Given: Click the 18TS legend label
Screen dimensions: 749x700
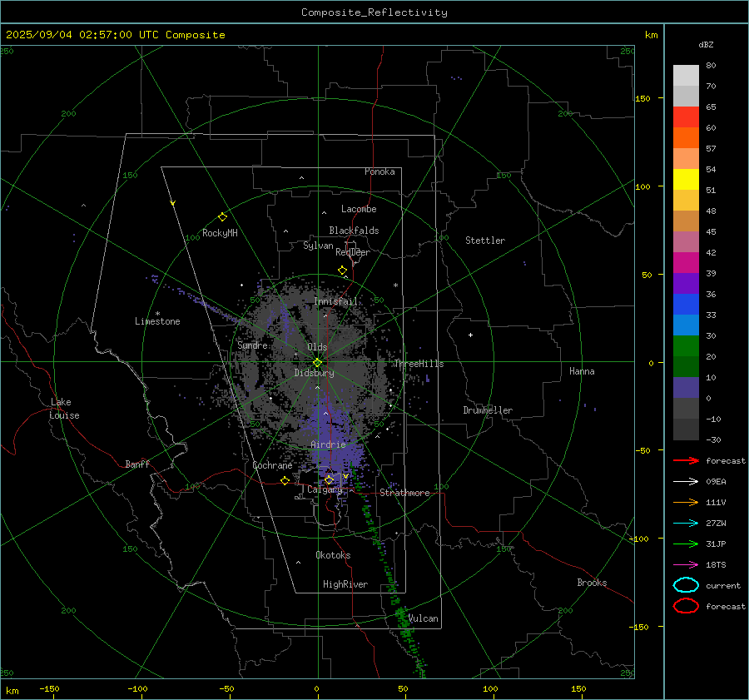Looking at the screenshot, I should point(716,565).
